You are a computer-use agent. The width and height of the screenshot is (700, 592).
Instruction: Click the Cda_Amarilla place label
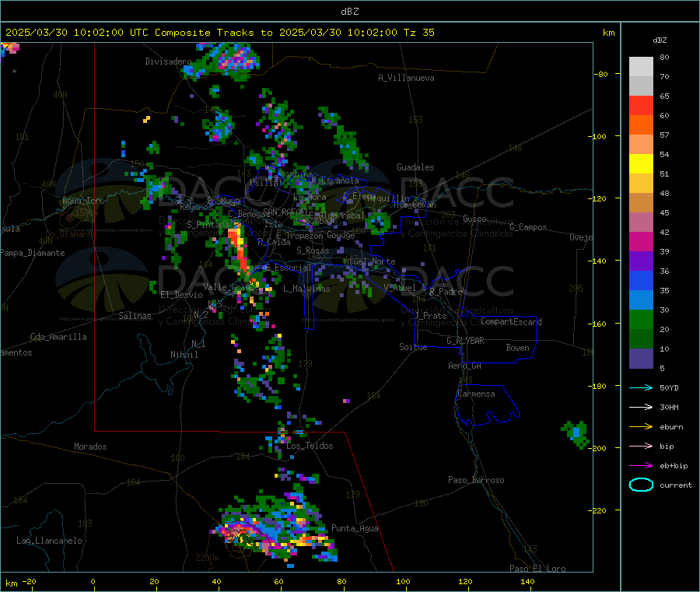58,337
